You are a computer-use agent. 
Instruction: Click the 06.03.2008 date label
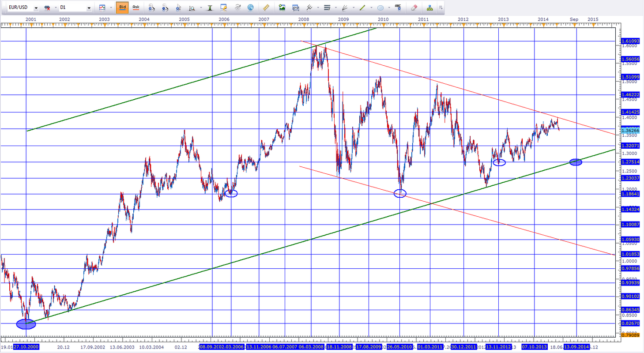[x=312, y=347]
